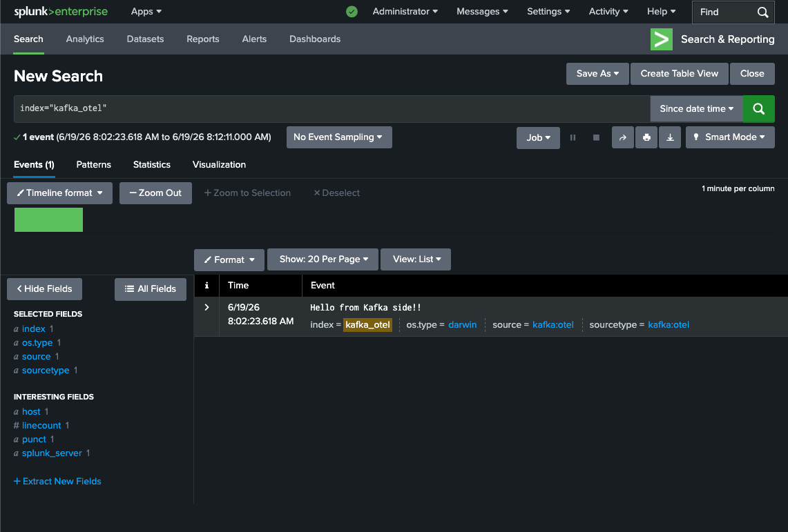Open the Messages menu
Image resolution: width=788 pixels, height=532 pixels.
point(482,12)
